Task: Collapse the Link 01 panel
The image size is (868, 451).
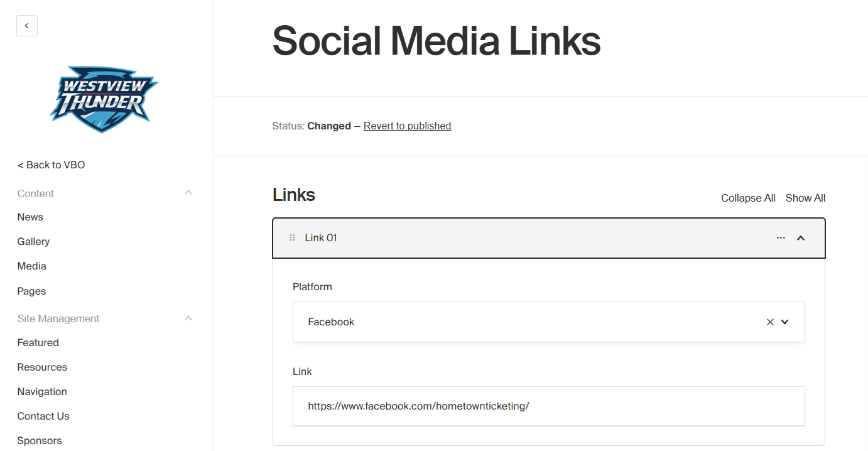Action: point(801,238)
